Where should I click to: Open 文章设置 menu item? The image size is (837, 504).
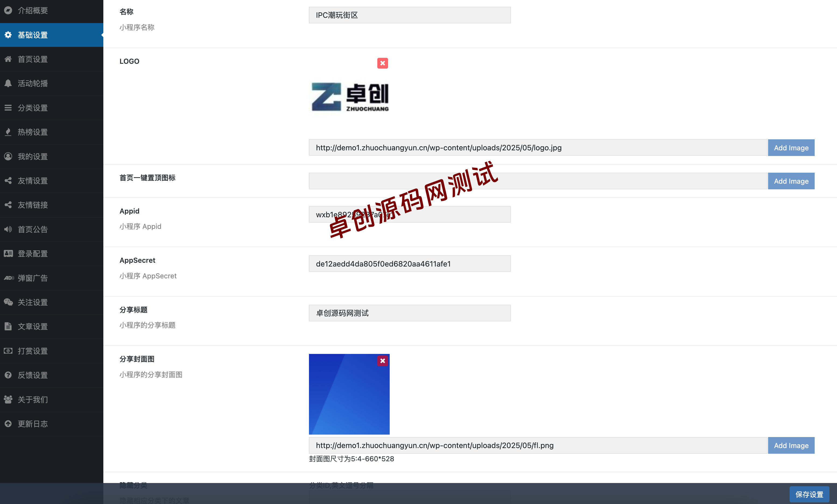tap(52, 326)
